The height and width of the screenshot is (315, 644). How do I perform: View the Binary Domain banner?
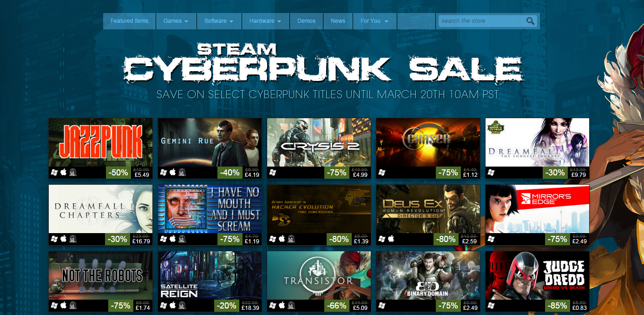(x=428, y=275)
